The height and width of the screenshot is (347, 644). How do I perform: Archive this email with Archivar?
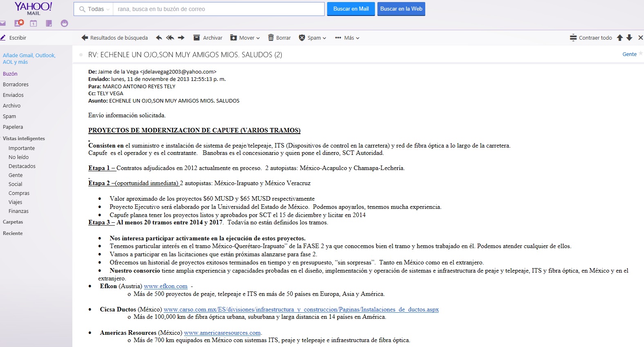[208, 38]
